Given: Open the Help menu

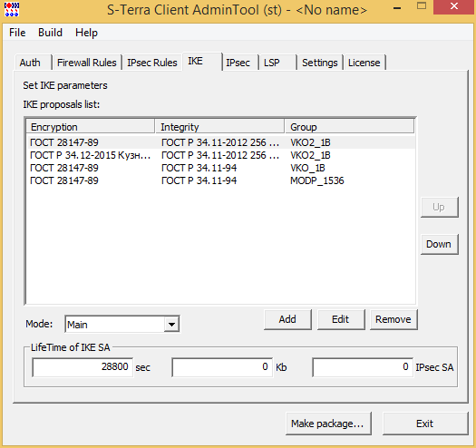Looking at the screenshot, I should 86,33.
